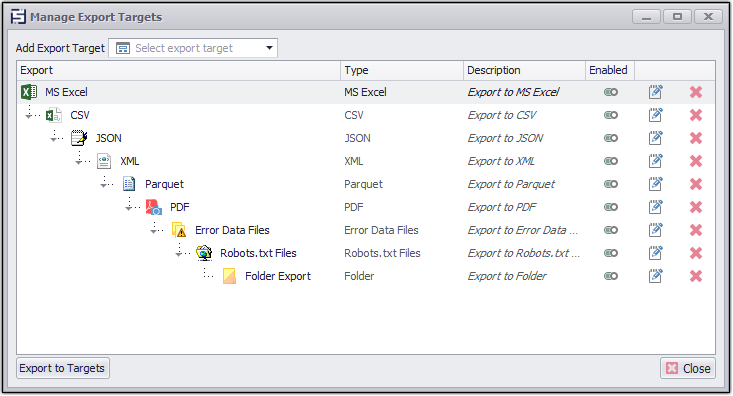733x396 pixels.
Task: Edit the Robots.txt Files target
Action: pyautogui.click(x=655, y=253)
